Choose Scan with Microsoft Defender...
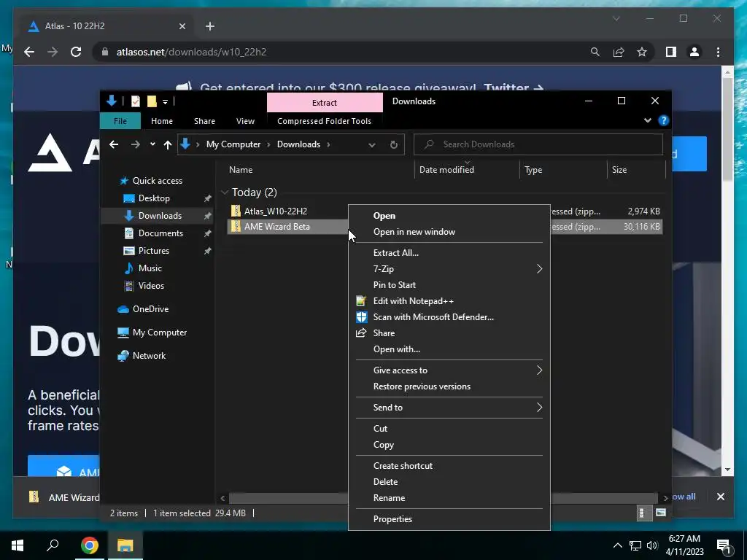This screenshot has height=560, width=747. click(433, 317)
